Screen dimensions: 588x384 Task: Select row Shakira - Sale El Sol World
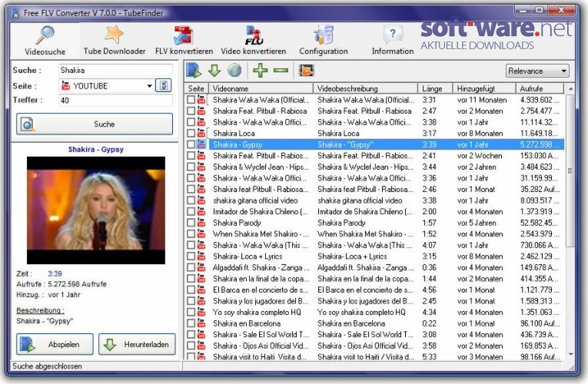click(374, 335)
